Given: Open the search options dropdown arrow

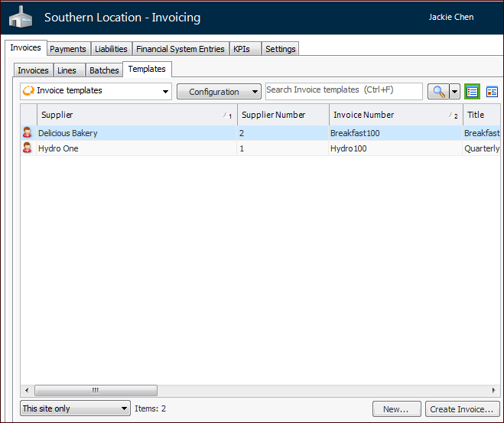Looking at the screenshot, I should (454, 92).
